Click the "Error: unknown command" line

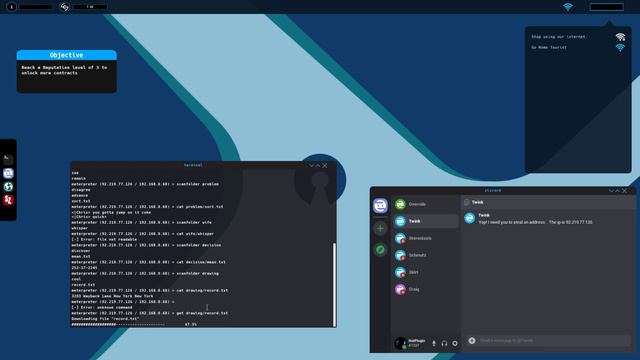pyautogui.click(x=102, y=307)
